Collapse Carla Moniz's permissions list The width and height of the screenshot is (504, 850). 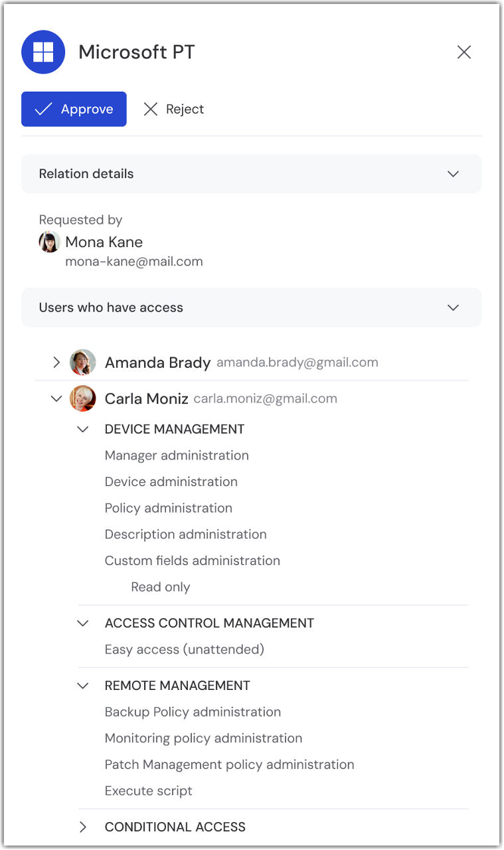[56, 398]
